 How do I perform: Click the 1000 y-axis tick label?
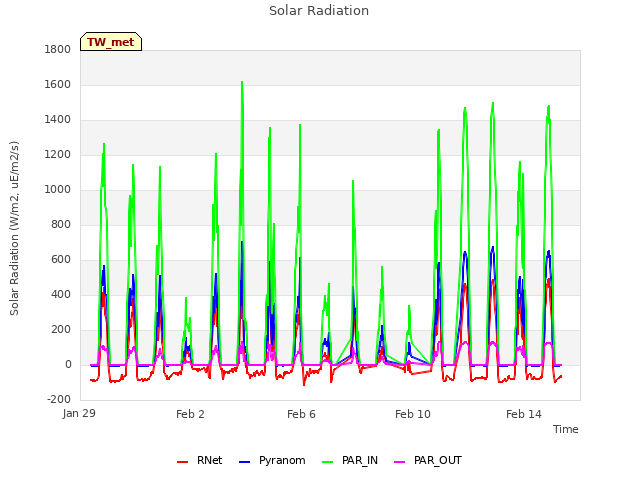[x=58, y=189]
